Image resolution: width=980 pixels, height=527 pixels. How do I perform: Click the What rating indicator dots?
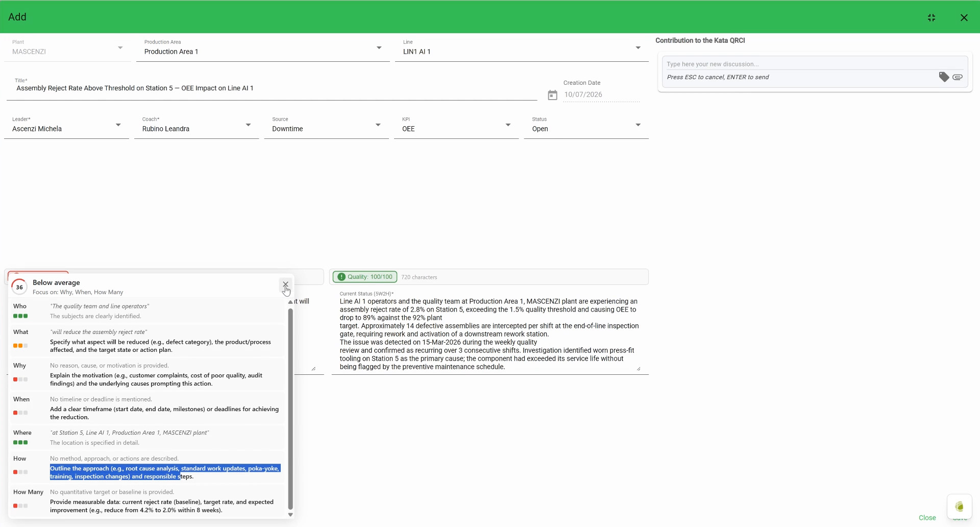(21, 346)
